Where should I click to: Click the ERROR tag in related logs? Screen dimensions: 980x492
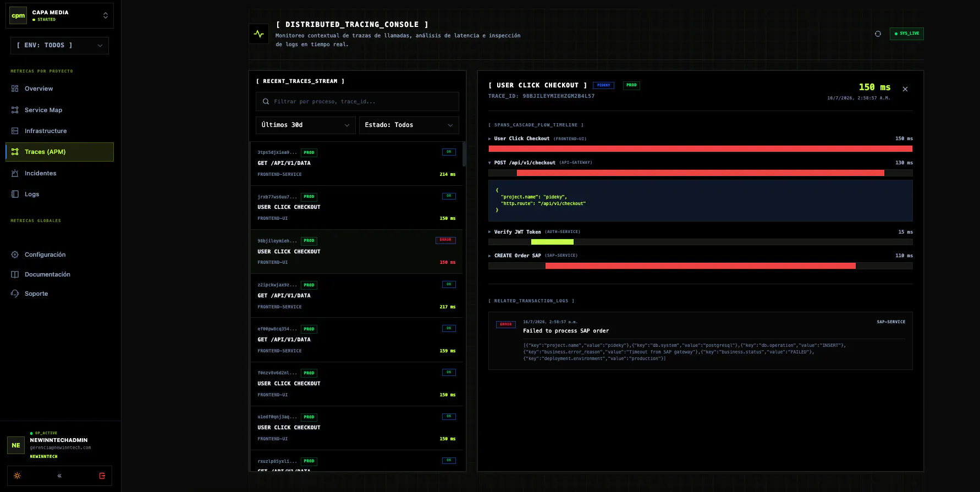(x=506, y=324)
